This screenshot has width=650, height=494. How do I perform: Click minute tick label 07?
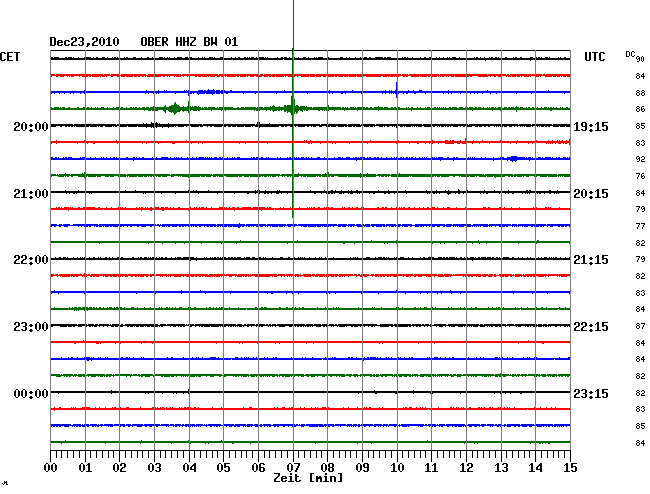pyautogui.click(x=293, y=467)
